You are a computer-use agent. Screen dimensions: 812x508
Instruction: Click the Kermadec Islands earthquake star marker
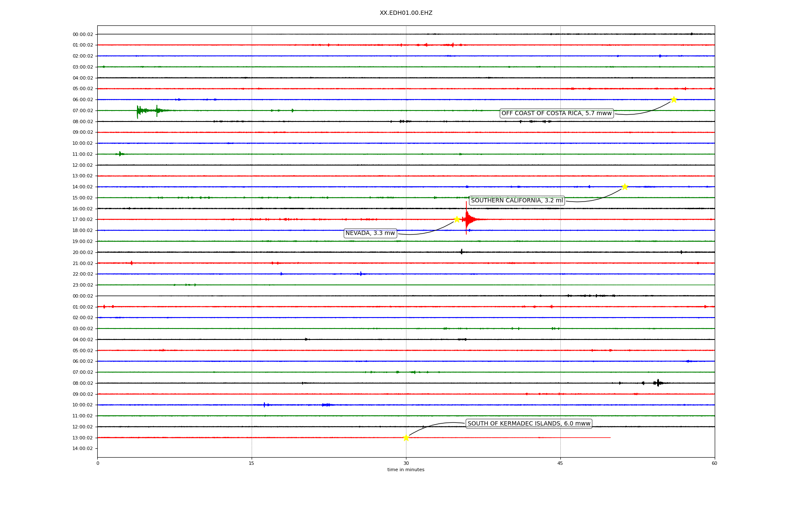coord(406,437)
